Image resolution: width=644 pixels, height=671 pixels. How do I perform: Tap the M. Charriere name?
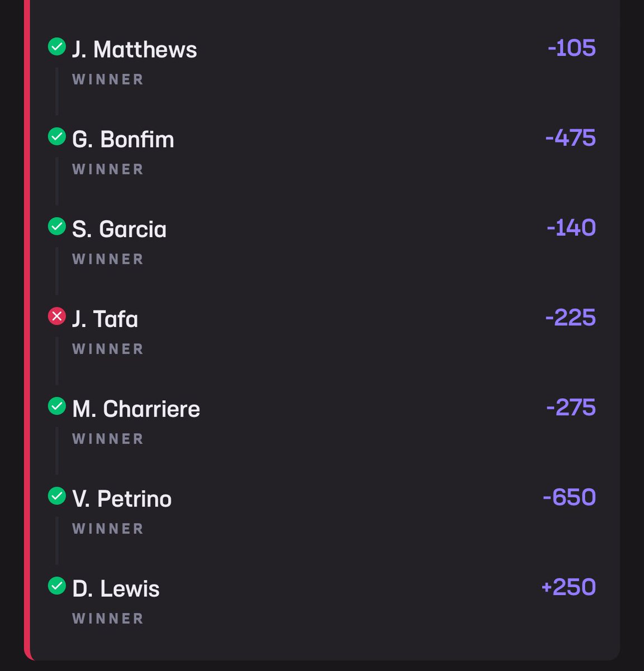[136, 409]
